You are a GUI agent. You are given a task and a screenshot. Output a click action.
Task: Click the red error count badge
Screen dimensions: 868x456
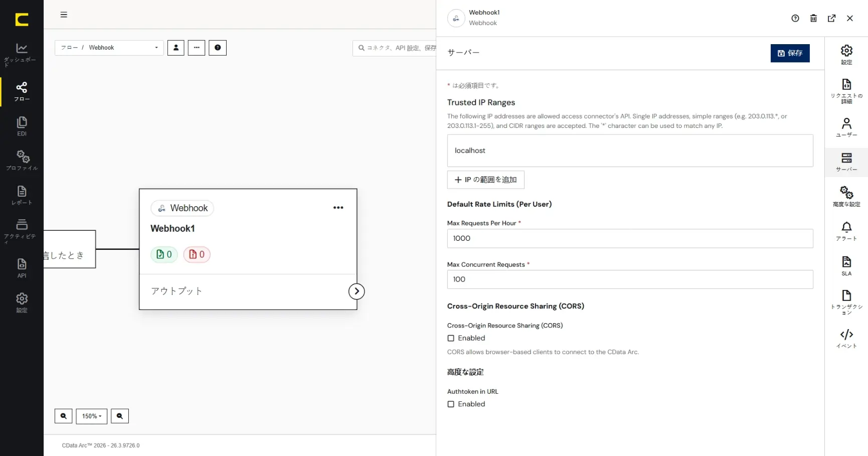coord(197,254)
